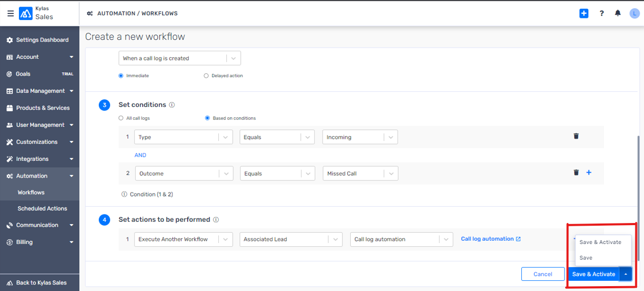644x291 pixels.
Task: Choose the All call logs option
Action: pyautogui.click(x=121, y=118)
